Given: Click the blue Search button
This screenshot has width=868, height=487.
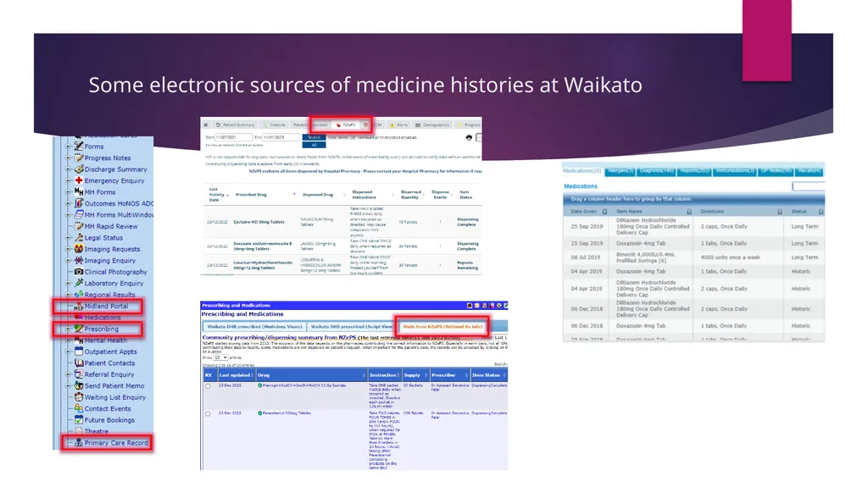Looking at the screenshot, I should tap(314, 137).
